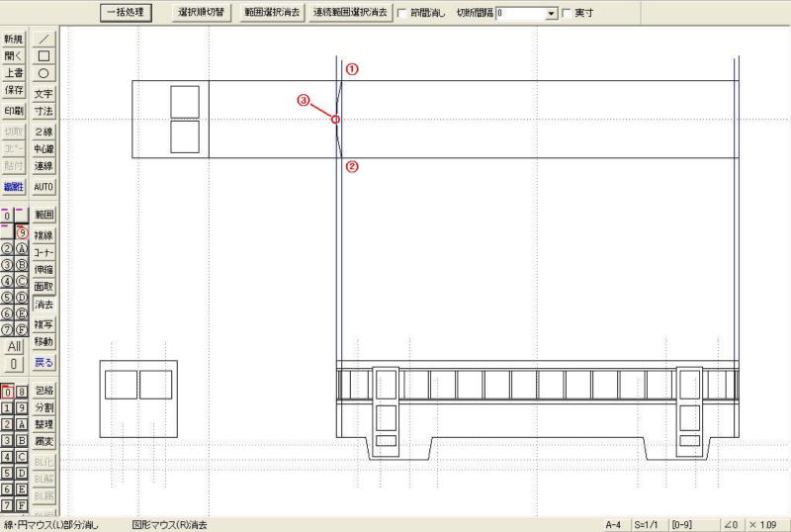Toggle squared layer group 9
This screenshot has width=791, height=532.
pyautogui.click(x=22, y=407)
